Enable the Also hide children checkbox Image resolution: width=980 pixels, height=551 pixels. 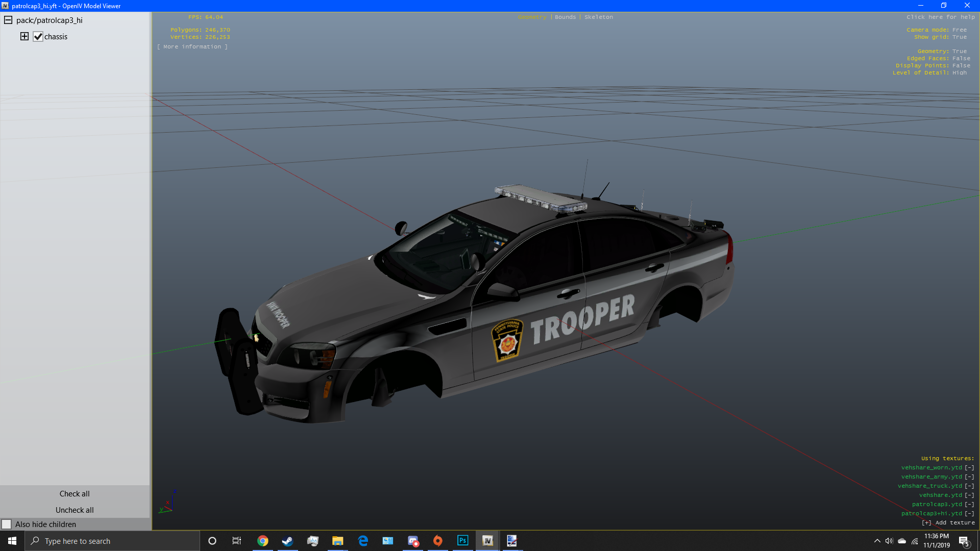[x=7, y=524]
